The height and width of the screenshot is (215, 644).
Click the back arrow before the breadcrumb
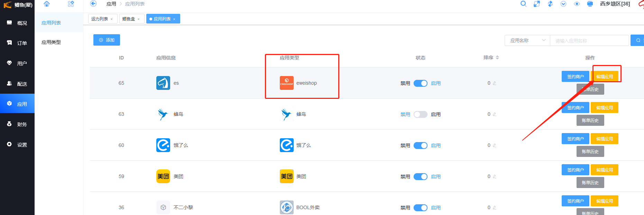tap(93, 4)
